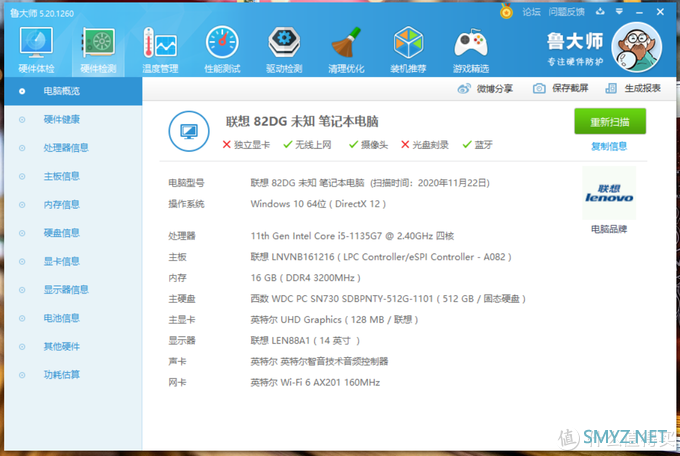Image resolution: width=680 pixels, height=456 pixels.
Task: Click the Weibo logo icon next to 微博分享
Action: [464, 89]
